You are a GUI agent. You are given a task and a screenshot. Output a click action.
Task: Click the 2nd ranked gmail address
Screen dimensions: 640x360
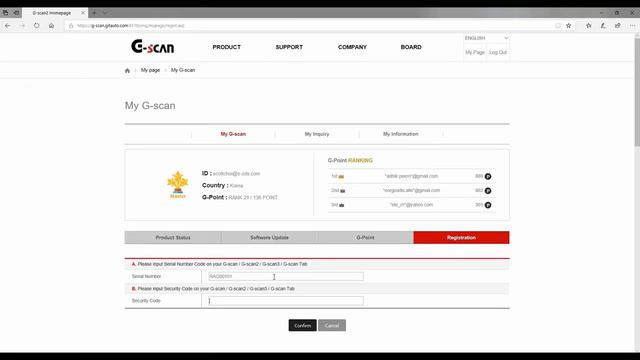click(411, 191)
